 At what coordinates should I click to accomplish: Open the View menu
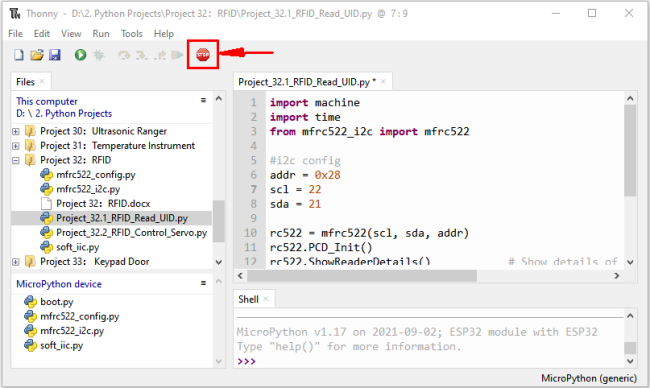click(x=71, y=34)
